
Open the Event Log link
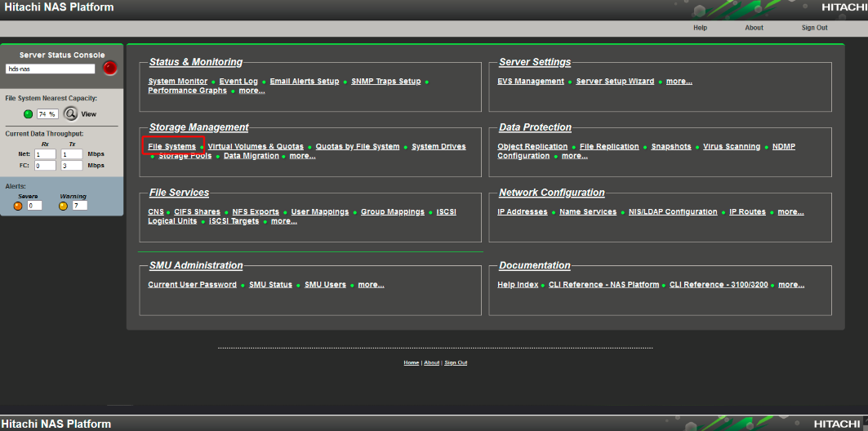tap(238, 82)
